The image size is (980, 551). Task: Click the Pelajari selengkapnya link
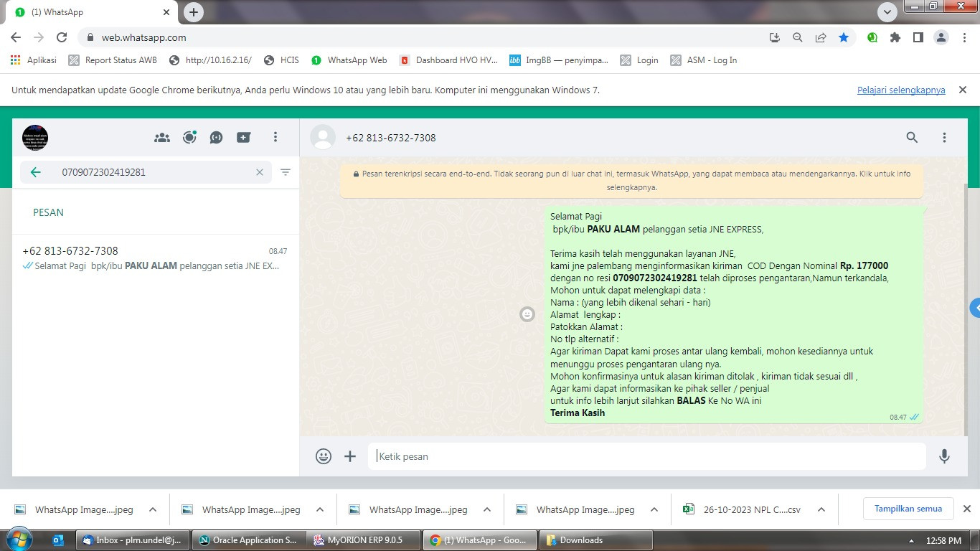pyautogui.click(x=901, y=90)
